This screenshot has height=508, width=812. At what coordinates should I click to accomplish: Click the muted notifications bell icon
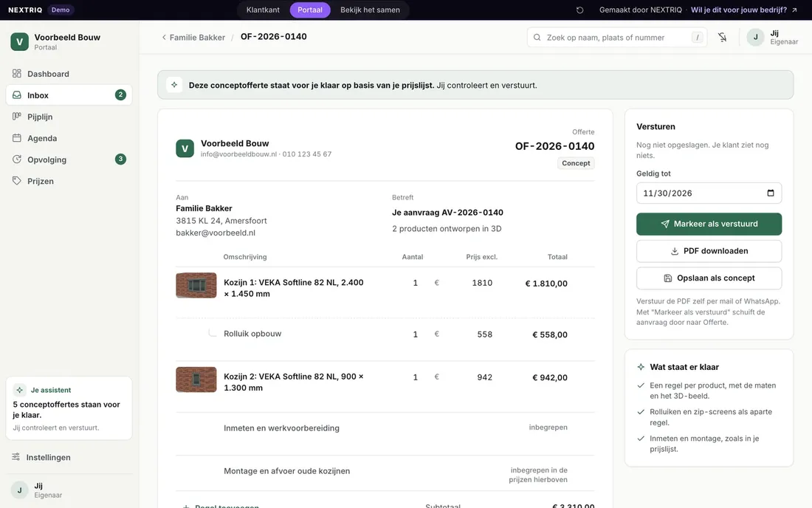point(723,37)
